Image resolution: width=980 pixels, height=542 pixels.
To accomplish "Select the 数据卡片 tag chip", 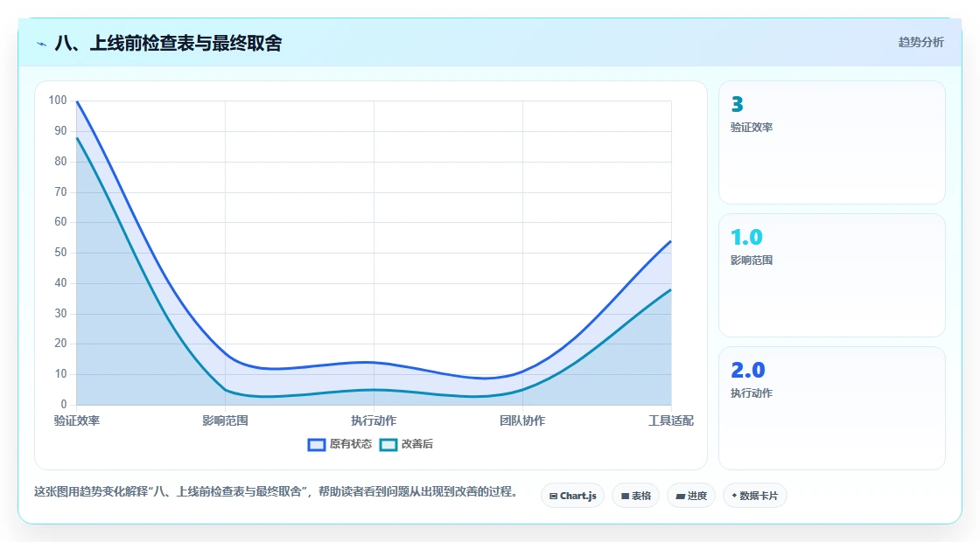I will pyautogui.click(x=755, y=496).
